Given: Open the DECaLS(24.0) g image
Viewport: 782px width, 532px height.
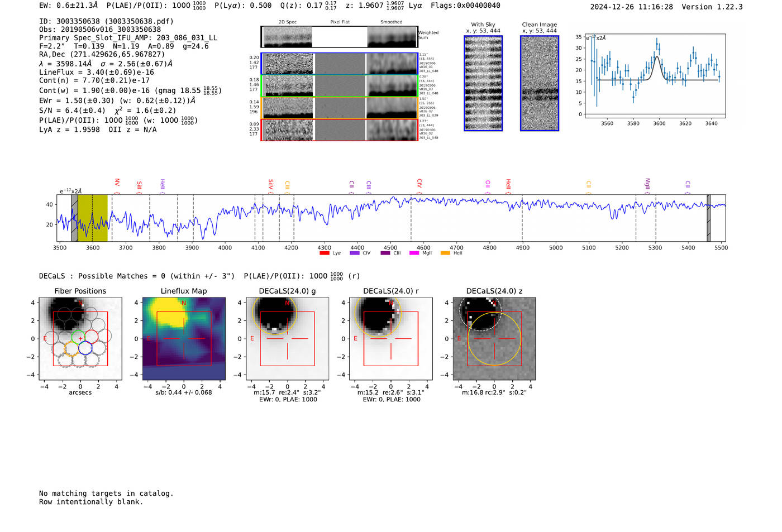Looking at the screenshot, I should (x=287, y=339).
